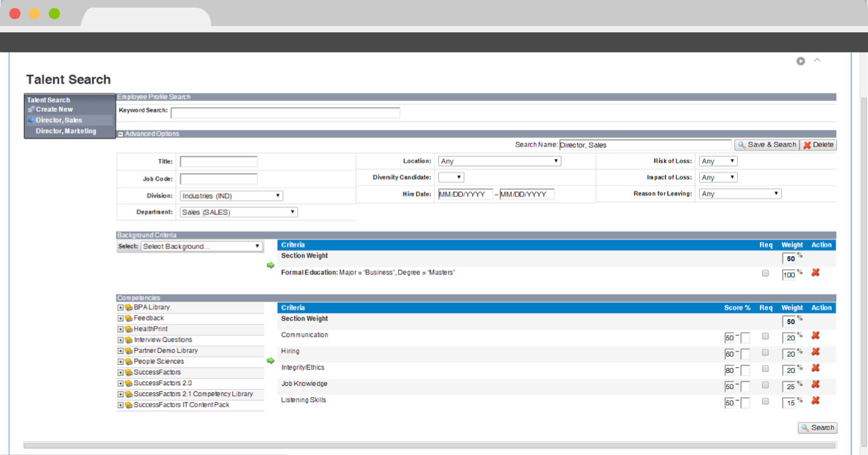868x455 pixels.
Task: Expand the SuccessFactors 2.1 Competency Library node
Action: pos(120,394)
